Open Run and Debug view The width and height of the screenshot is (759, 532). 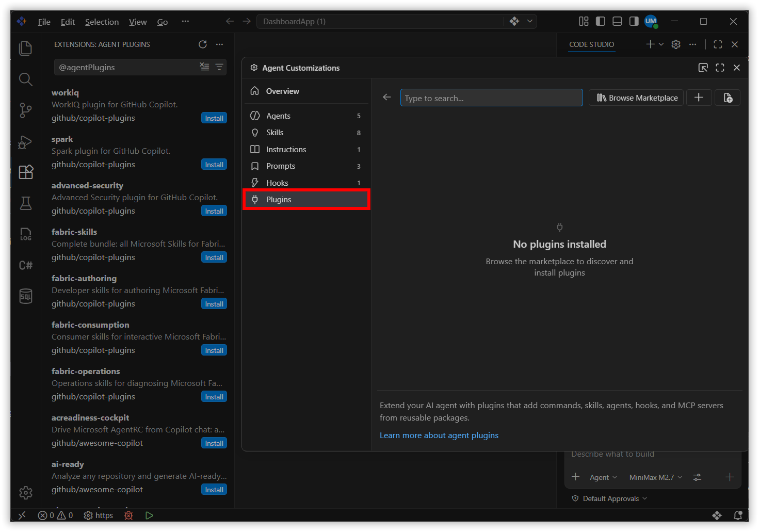click(25, 141)
